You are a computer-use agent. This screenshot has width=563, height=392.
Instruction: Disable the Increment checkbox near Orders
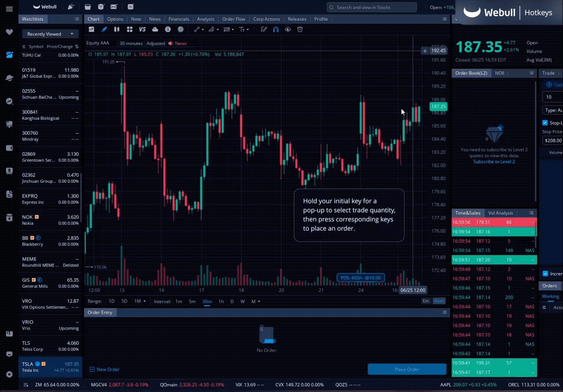[545, 274]
